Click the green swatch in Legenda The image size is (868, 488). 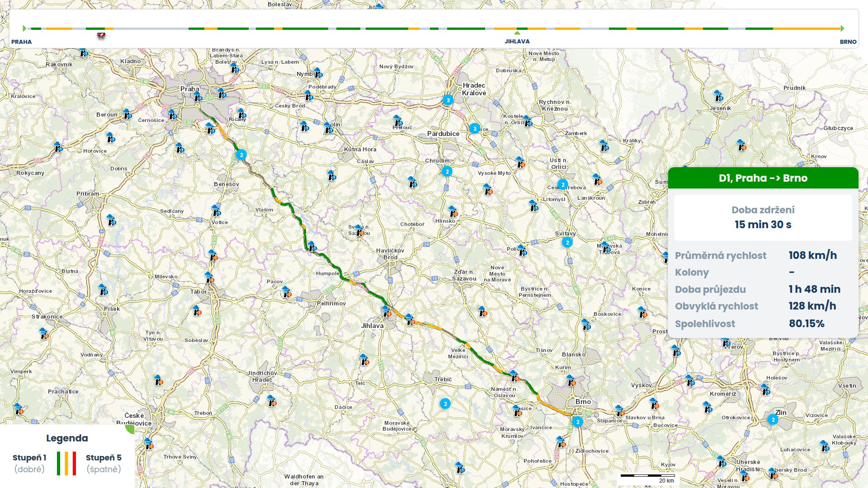coord(59,463)
